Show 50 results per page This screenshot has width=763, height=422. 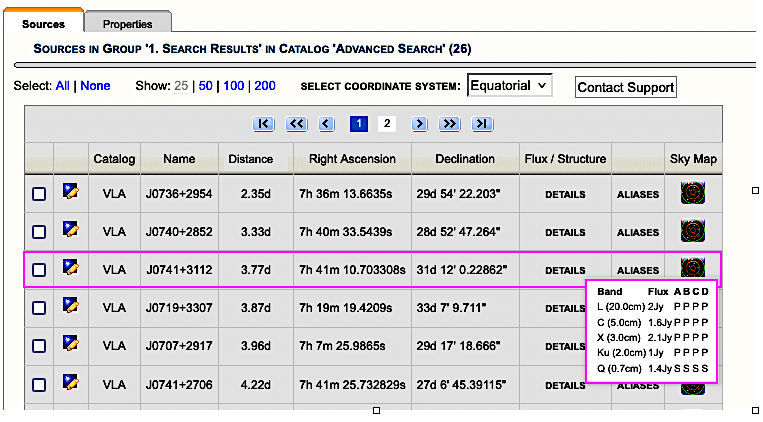[205, 86]
